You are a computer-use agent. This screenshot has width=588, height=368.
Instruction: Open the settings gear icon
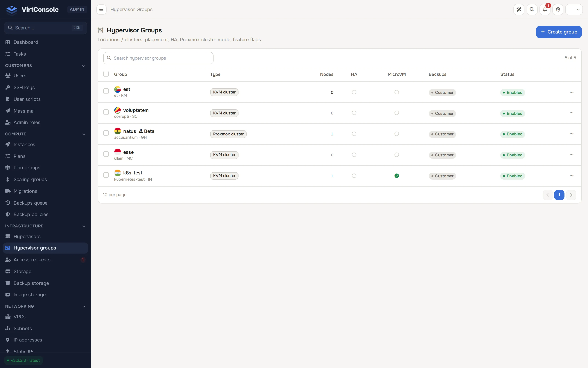coord(558,10)
